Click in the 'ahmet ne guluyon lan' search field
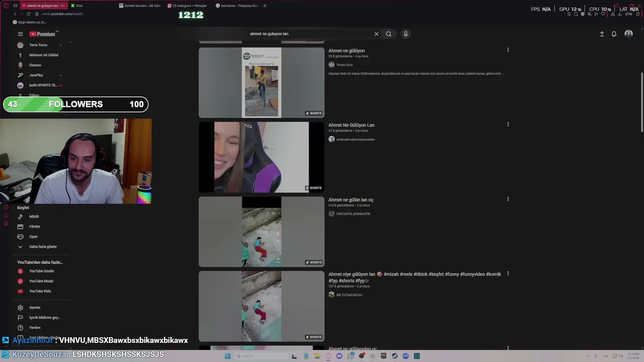The height and width of the screenshot is (362, 644). click(309, 34)
